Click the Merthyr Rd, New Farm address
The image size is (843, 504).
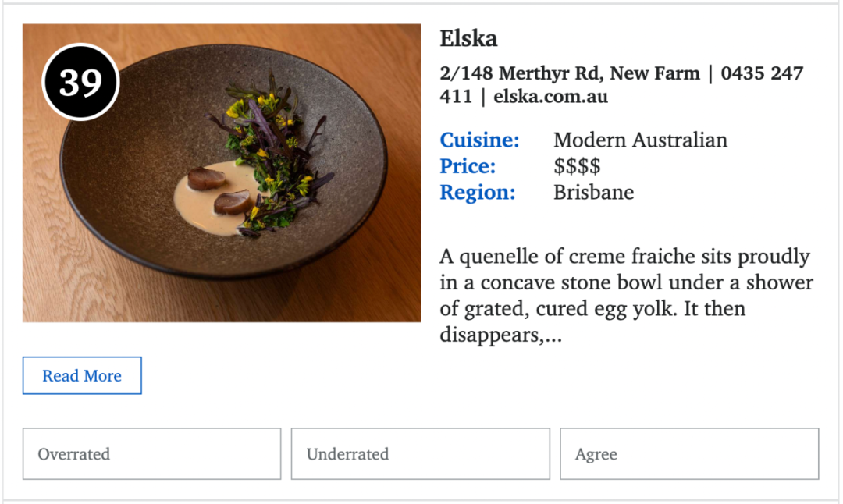[x=570, y=73]
